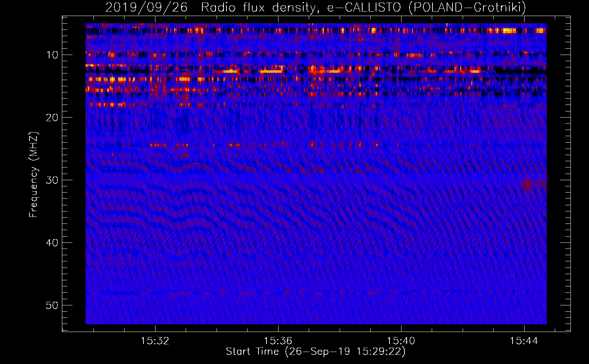Click the 30 MHz frequency tick label
The image size is (589, 364).
tap(52, 180)
